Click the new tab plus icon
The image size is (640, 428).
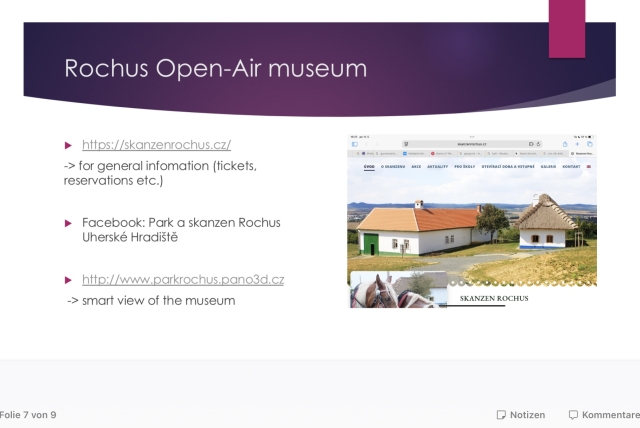tap(579, 144)
